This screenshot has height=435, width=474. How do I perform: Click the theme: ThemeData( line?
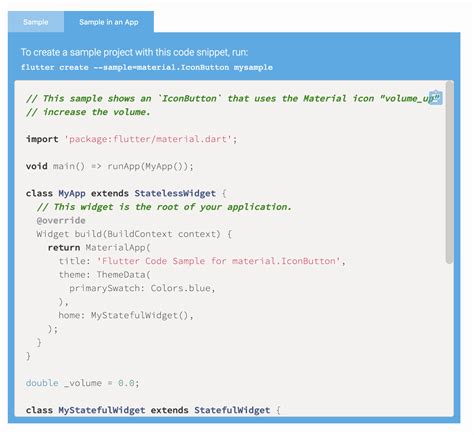point(104,275)
